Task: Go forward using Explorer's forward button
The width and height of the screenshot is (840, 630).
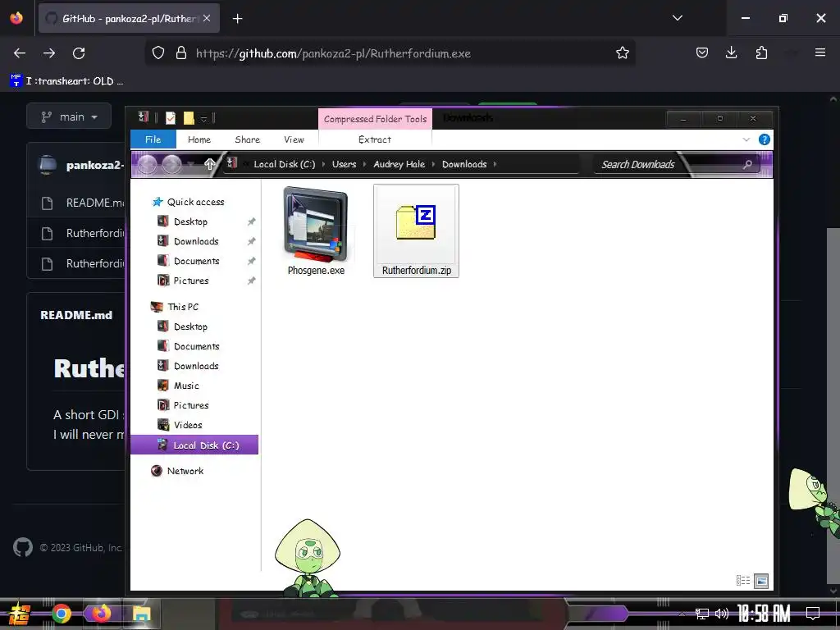Action: (x=171, y=164)
